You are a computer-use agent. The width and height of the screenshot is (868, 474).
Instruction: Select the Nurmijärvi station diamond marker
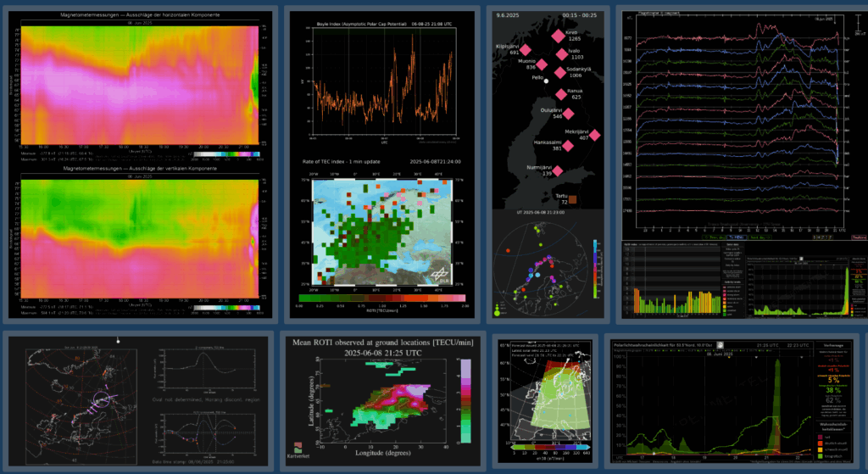pos(558,170)
